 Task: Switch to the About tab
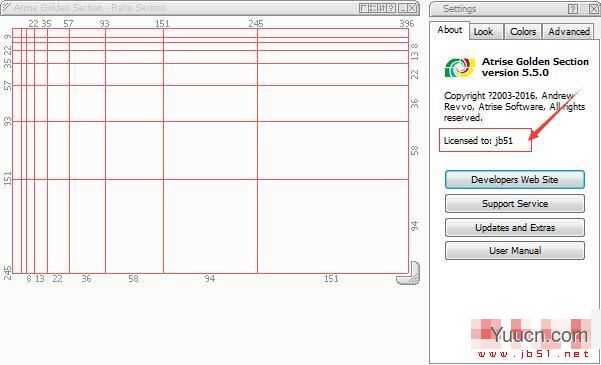pyautogui.click(x=450, y=30)
